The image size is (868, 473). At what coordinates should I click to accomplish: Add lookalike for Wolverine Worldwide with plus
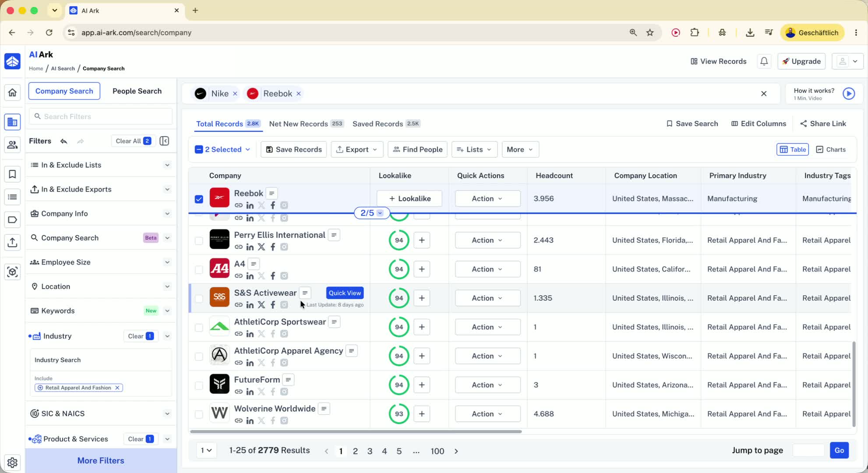click(422, 414)
